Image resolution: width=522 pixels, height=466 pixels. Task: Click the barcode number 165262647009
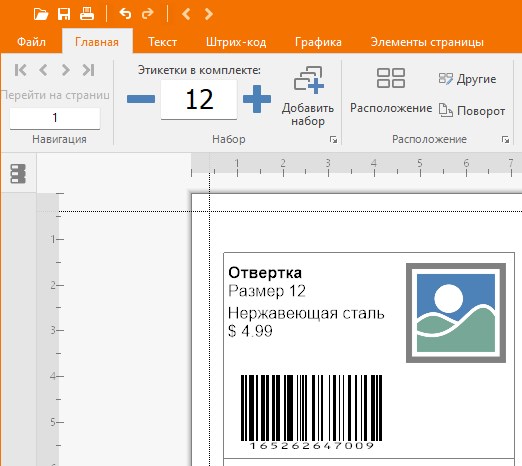[x=311, y=446]
